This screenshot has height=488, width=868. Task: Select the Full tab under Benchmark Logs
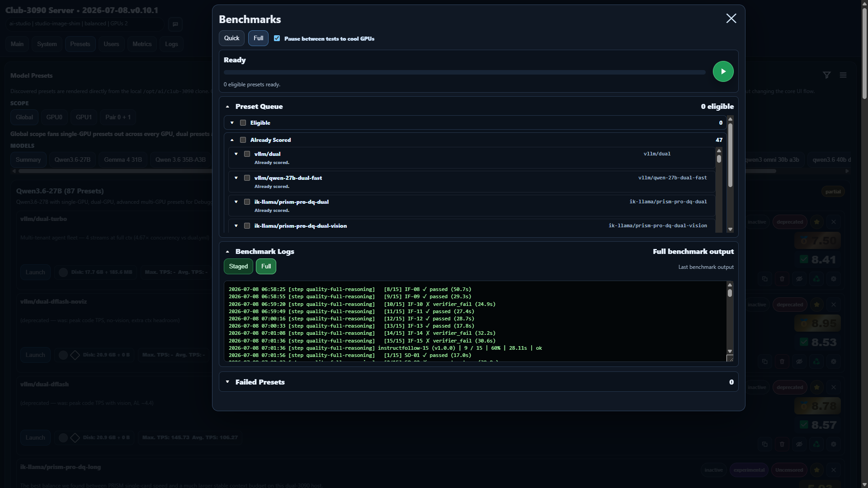point(266,267)
